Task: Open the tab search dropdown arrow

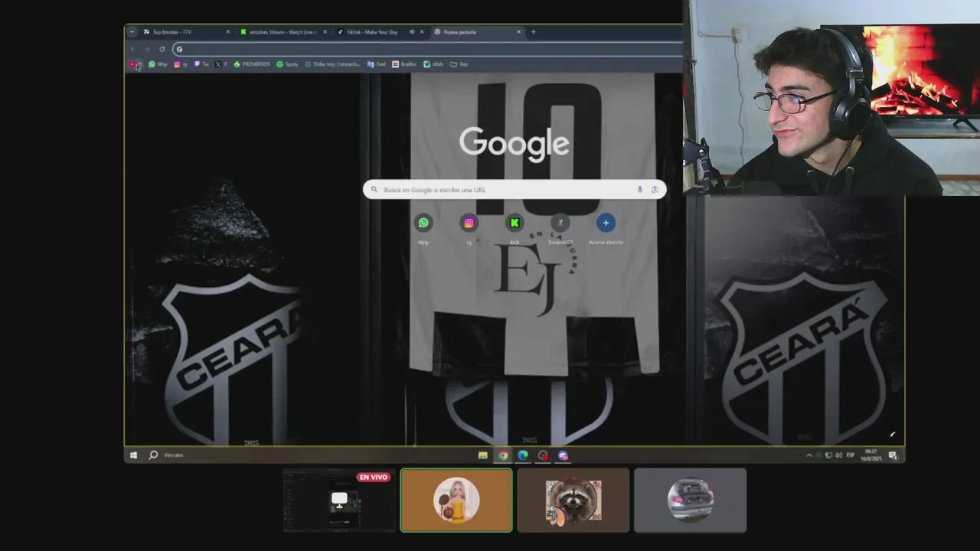Action: pos(132,32)
